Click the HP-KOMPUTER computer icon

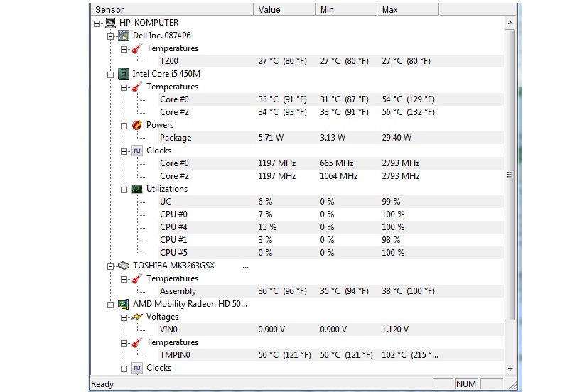(111, 23)
